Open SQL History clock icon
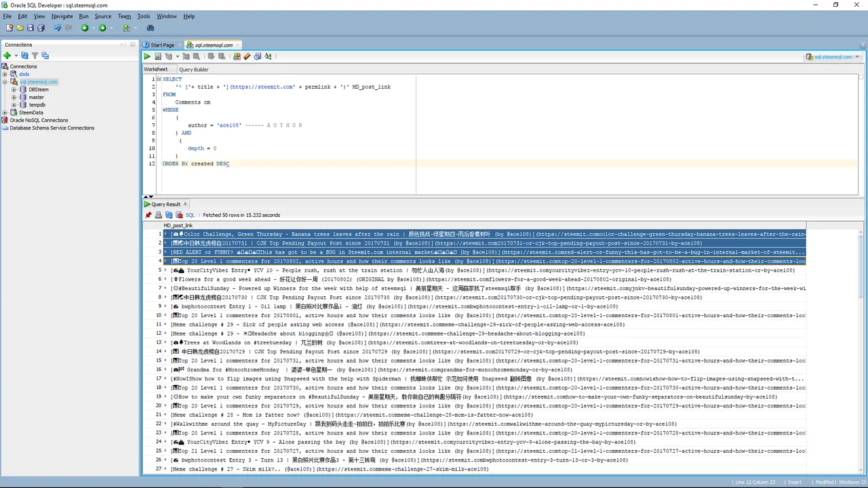 [258, 56]
